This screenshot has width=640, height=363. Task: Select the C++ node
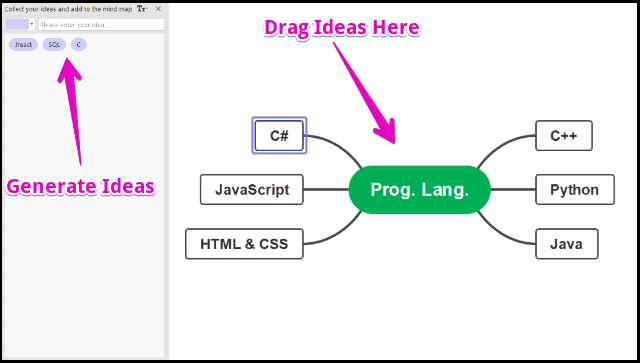point(564,136)
